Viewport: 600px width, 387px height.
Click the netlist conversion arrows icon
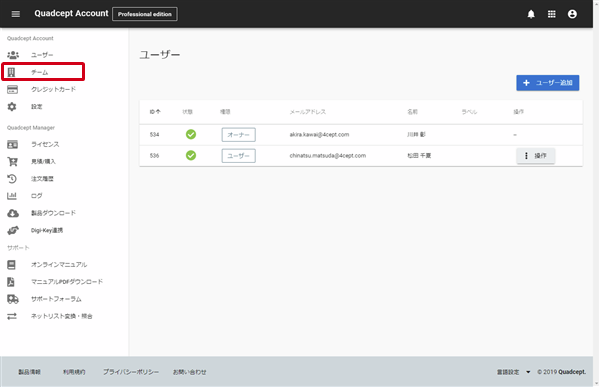tap(12, 316)
